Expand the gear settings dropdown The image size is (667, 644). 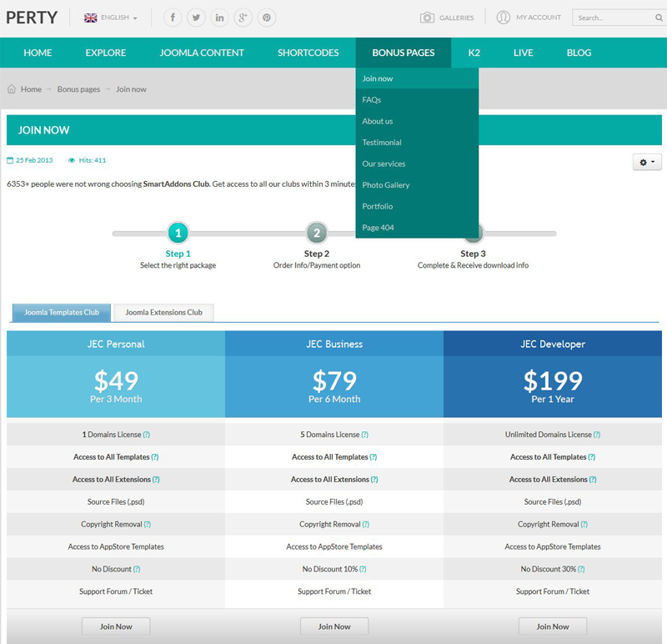646,163
